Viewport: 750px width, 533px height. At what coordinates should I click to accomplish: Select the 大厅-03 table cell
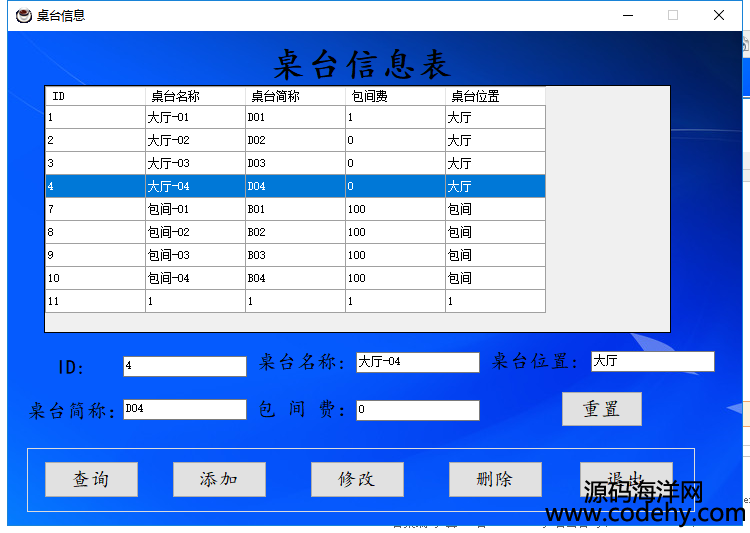pyautogui.click(x=195, y=163)
